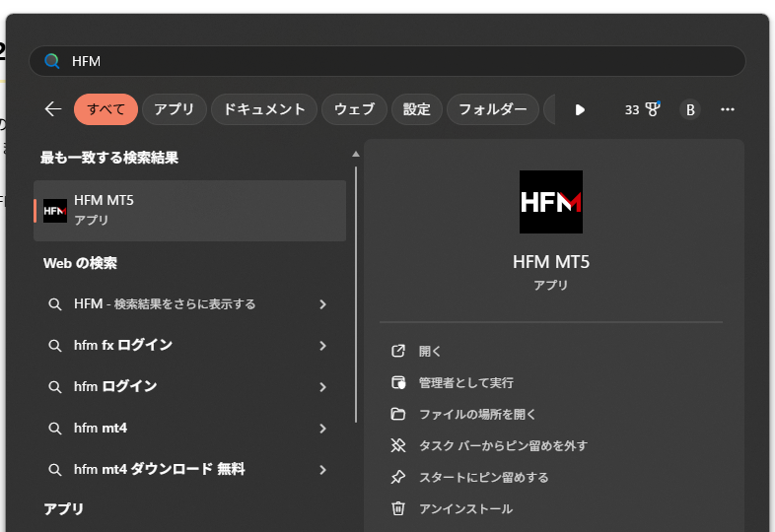Viewport: 775px width, 532px height.
Task: Expand the hfm mt4 suggestion chevron
Action: 322,429
